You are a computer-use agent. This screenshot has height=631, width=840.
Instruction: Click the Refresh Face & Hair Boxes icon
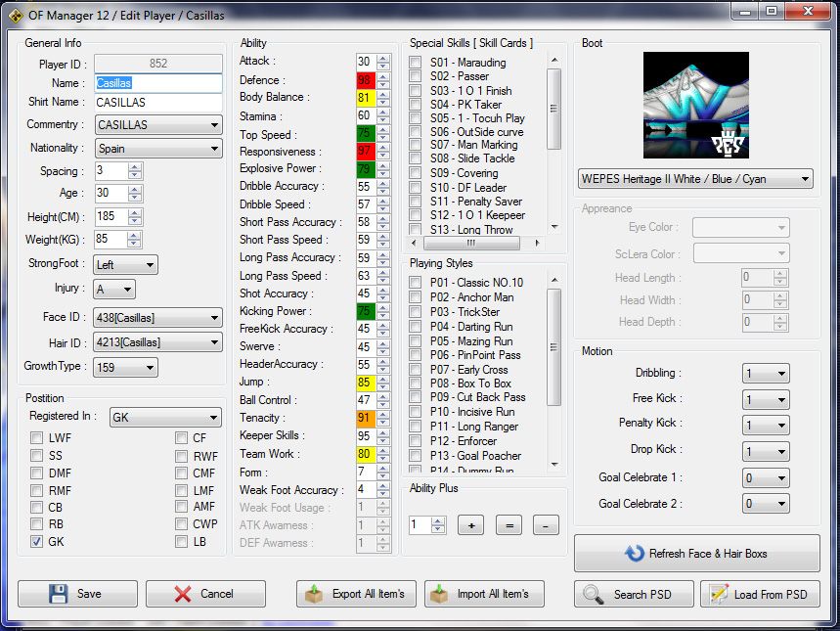coord(635,554)
